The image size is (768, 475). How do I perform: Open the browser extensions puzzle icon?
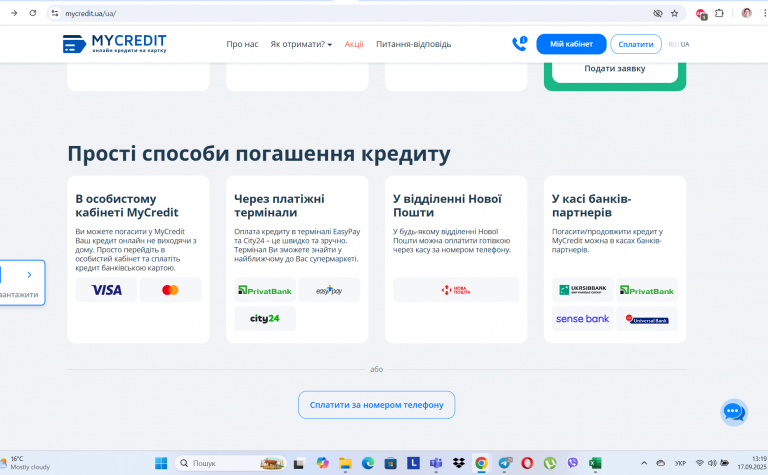point(719,13)
